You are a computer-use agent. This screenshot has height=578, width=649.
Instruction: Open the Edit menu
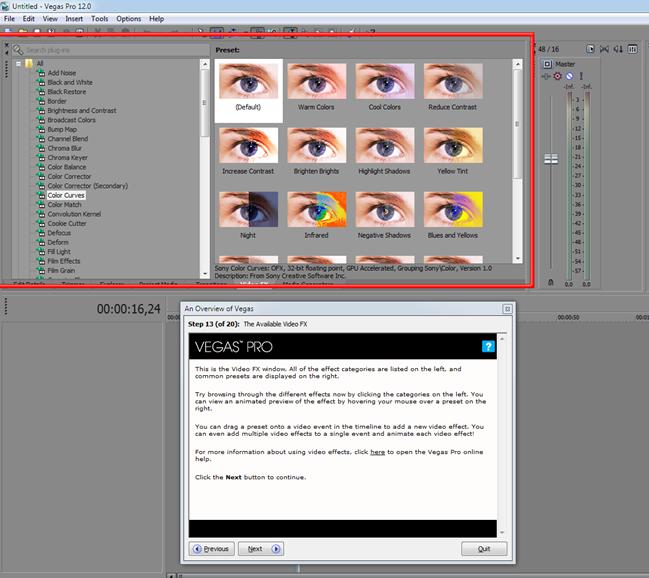29,19
